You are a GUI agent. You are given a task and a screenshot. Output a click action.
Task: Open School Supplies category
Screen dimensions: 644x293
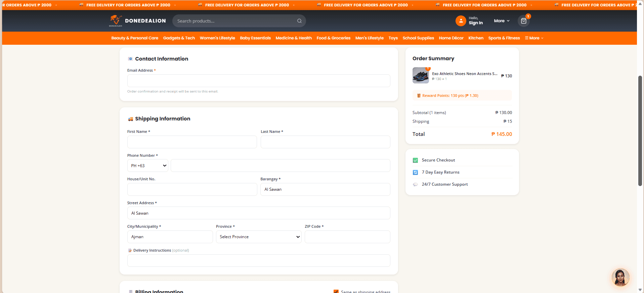pyautogui.click(x=418, y=38)
